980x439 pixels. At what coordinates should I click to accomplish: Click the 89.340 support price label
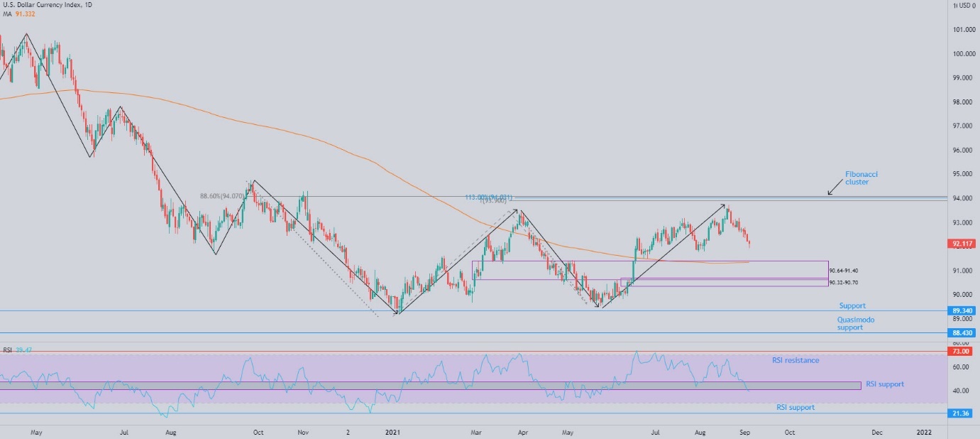963,310
